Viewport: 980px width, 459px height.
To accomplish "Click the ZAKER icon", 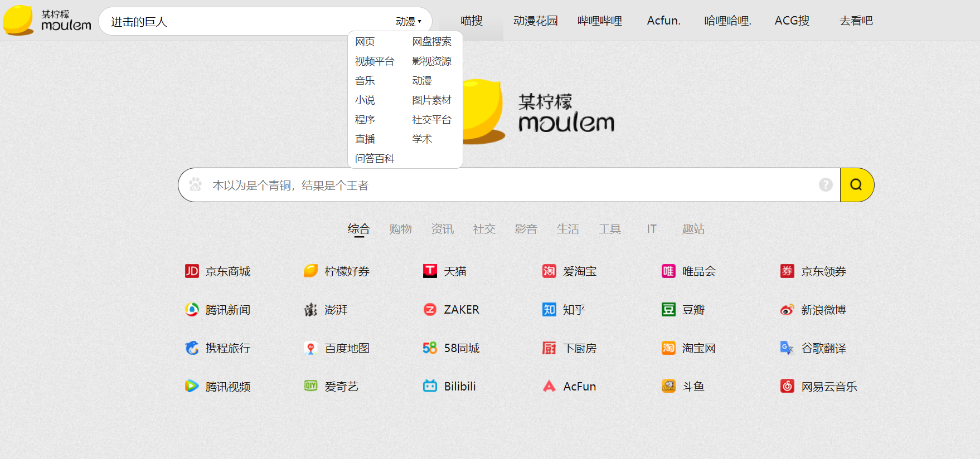I will (x=430, y=310).
